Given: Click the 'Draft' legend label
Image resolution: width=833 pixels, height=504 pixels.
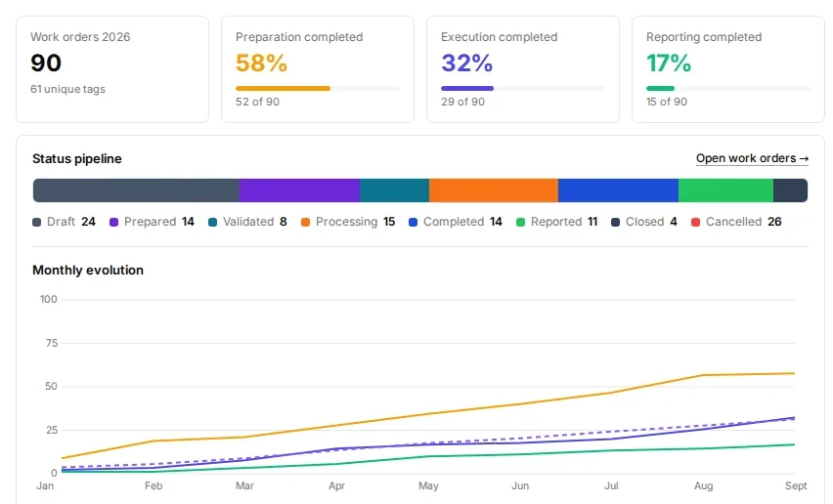Looking at the screenshot, I should 61,222.
